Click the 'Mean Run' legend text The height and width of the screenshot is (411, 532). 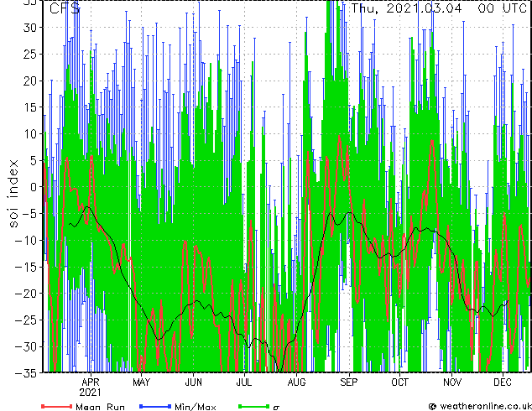pyautogui.click(x=101, y=407)
